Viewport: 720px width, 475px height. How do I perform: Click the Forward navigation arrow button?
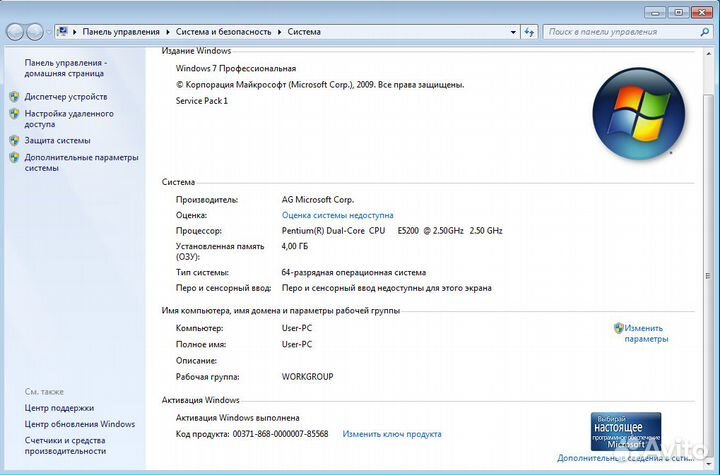[x=35, y=32]
